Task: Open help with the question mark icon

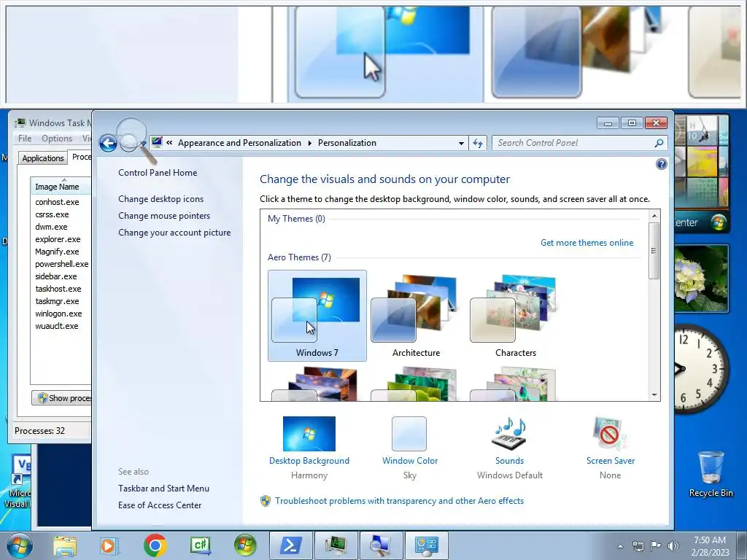Action: pos(661,164)
